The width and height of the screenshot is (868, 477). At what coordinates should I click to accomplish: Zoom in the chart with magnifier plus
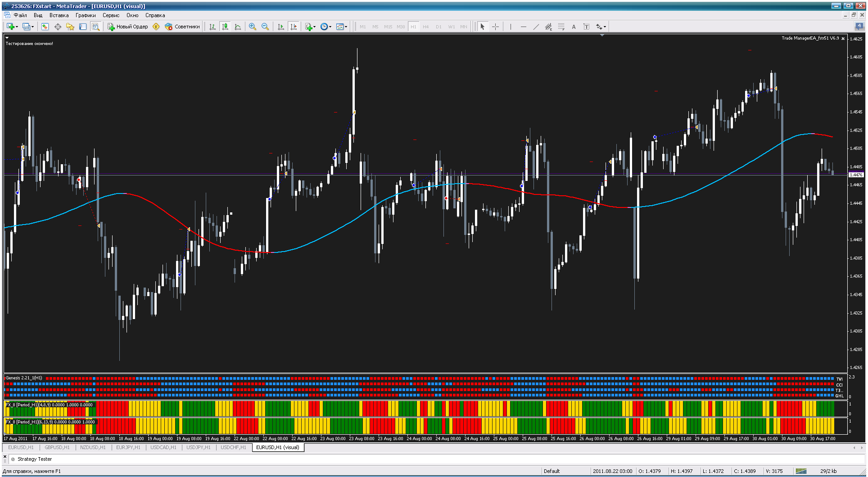[253, 27]
